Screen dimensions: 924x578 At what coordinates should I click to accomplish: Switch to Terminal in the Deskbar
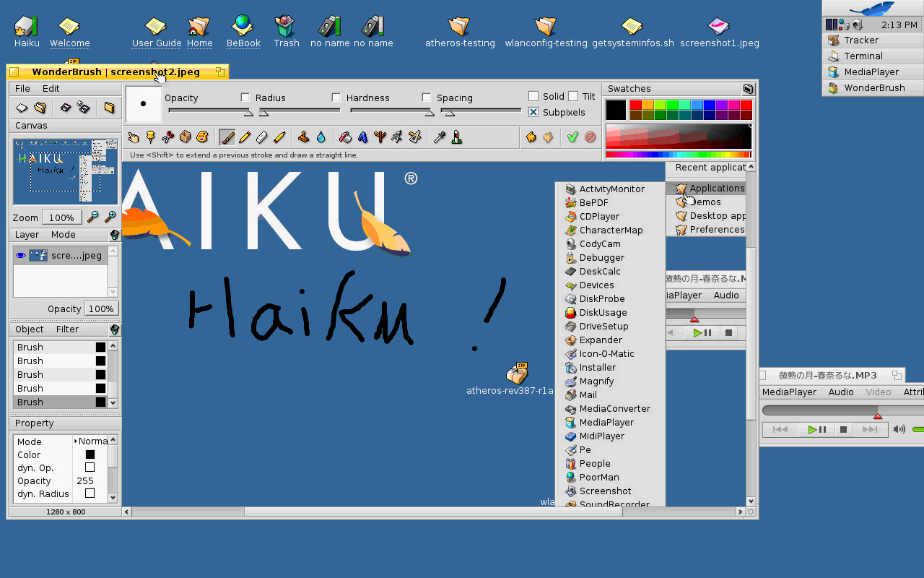click(x=872, y=56)
